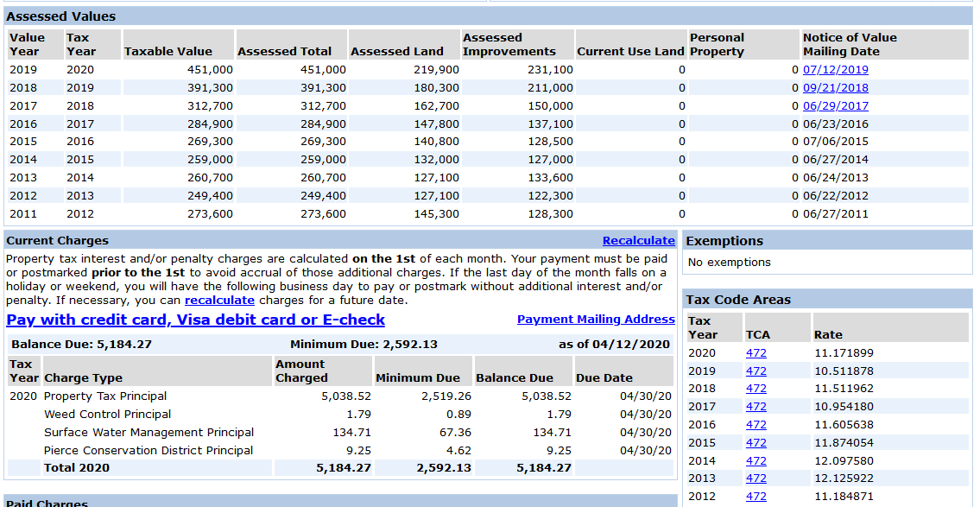Open the 07/12/2019 notice mailing date link

[835, 70]
